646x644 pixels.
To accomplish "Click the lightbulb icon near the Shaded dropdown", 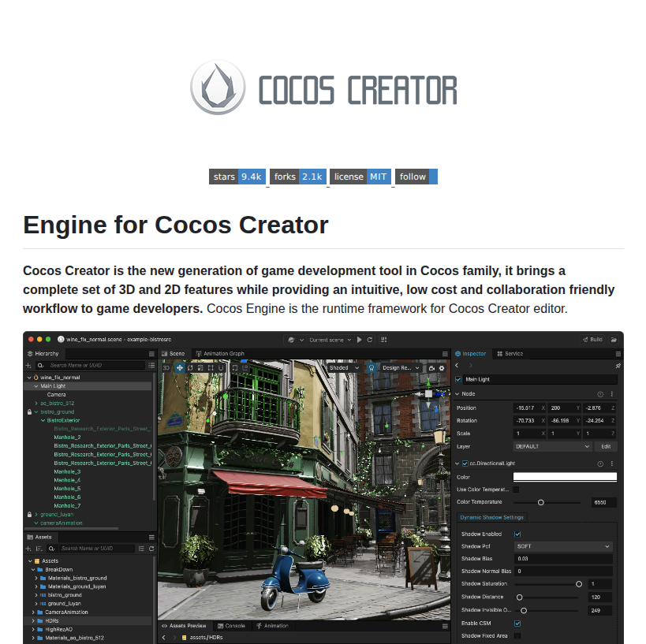I will [x=371, y=367].
